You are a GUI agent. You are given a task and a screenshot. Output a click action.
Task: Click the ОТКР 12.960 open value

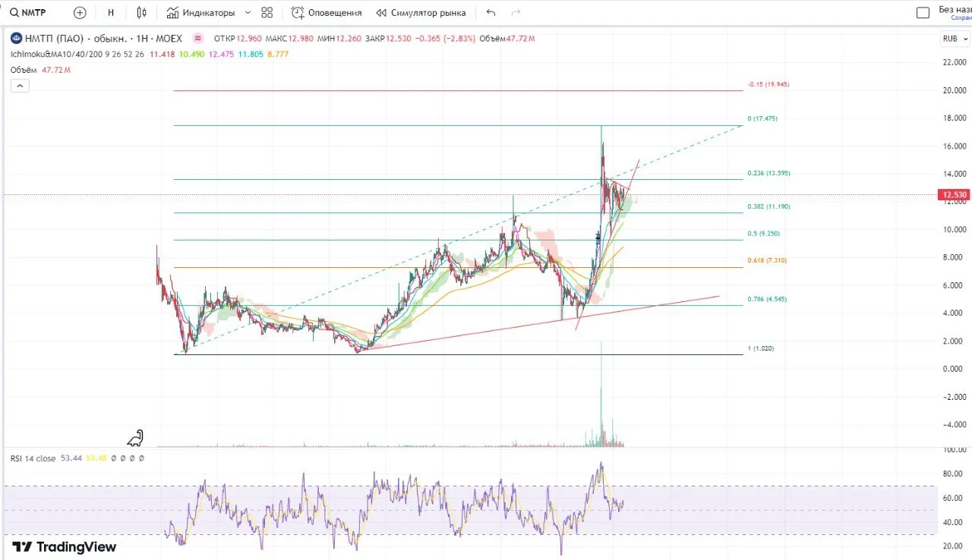click(238, 38)
